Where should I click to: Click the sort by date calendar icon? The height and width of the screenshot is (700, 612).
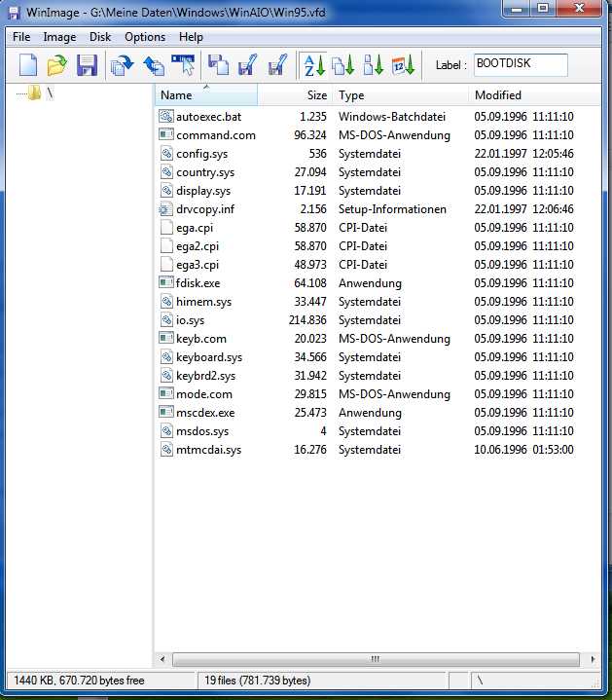tap(403, 65)
